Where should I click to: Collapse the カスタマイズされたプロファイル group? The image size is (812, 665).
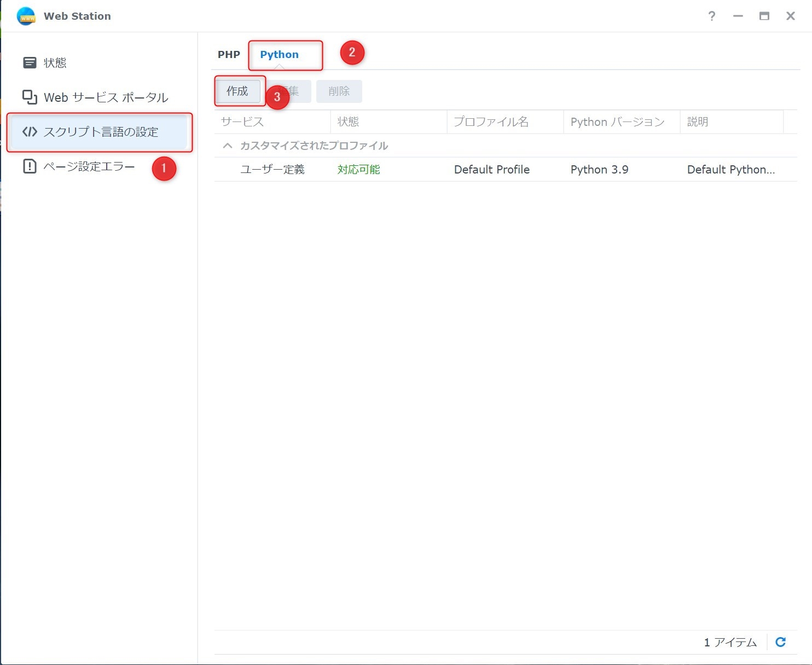[228, 146]
